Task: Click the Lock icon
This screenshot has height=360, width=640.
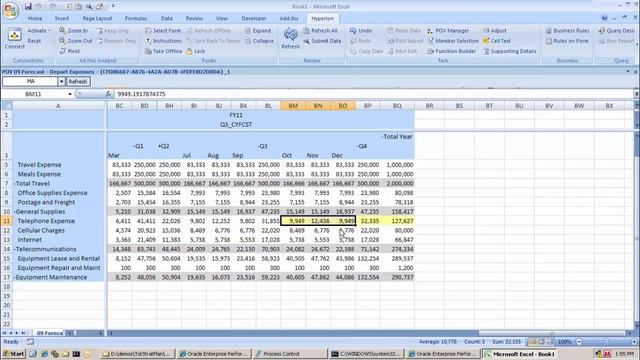Action: [196, 51]
